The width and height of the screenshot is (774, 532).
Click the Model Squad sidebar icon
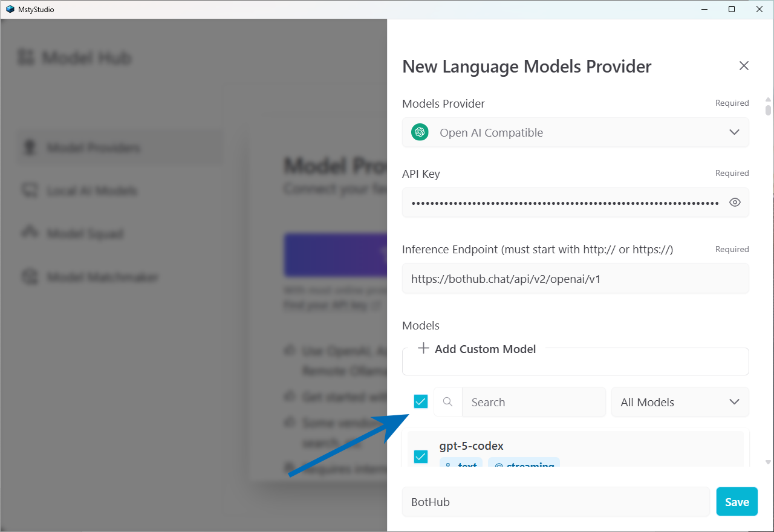(28, 234)
